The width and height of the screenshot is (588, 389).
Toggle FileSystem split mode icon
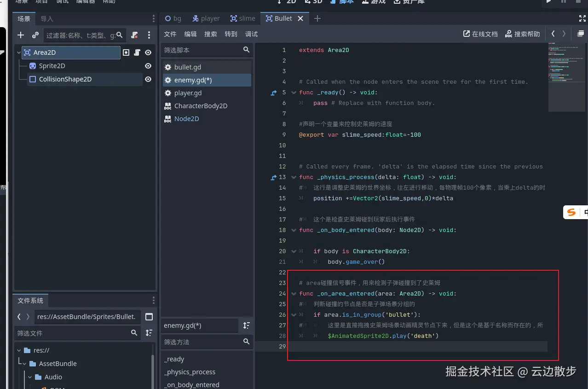[149, 317]
